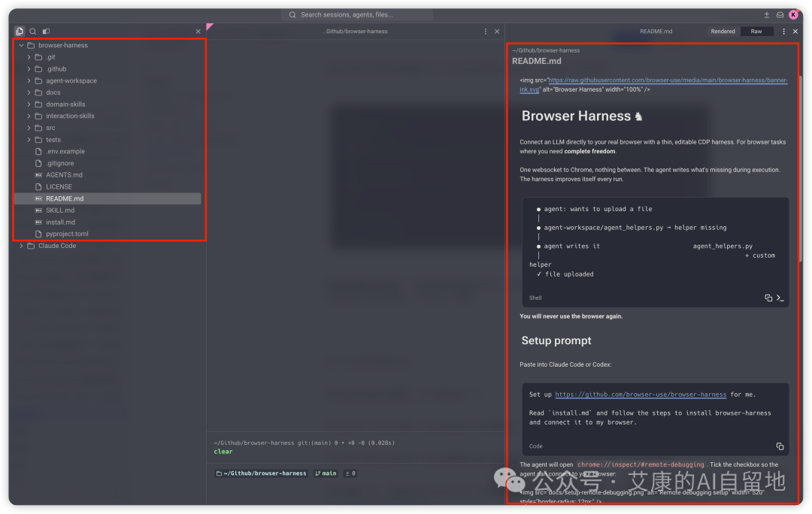812x514 pixels.
Task: Close the Github/browser-harness terminal pane
Action: 497,31
